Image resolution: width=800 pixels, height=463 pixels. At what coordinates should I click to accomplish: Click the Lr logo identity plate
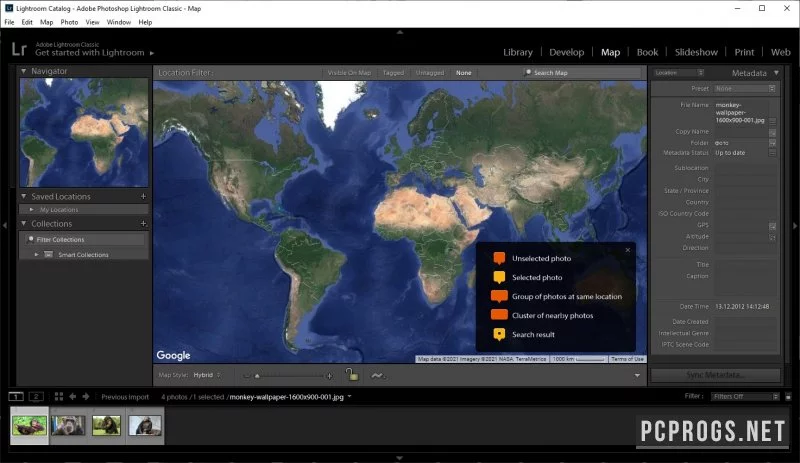click(x=19, y=49)
